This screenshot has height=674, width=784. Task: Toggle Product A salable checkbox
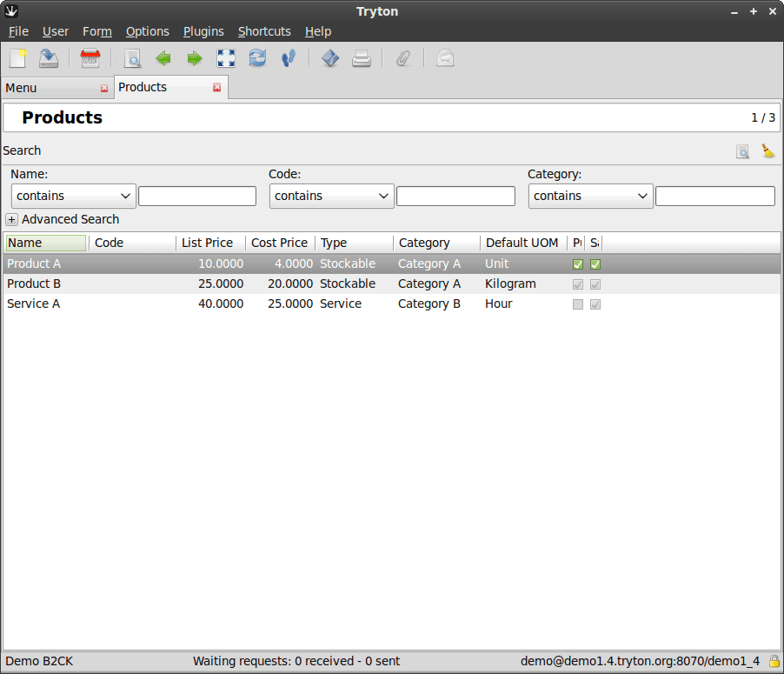tap(595, 264)
